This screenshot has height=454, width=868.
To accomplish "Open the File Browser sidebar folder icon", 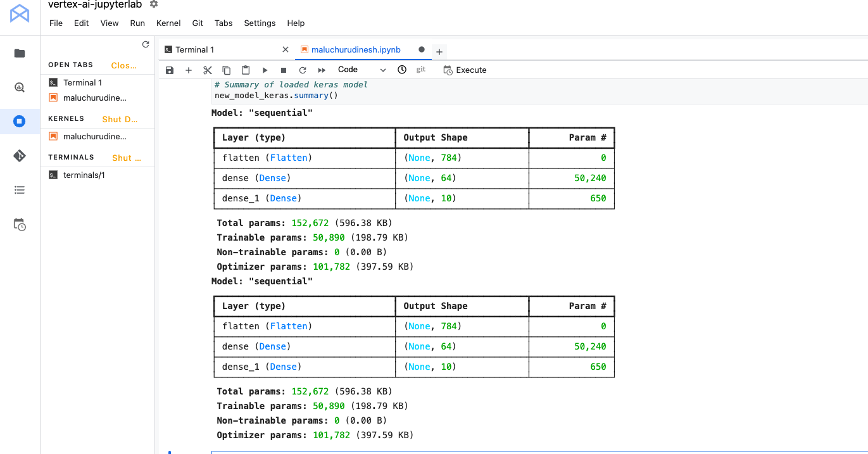I will point(20,53).
